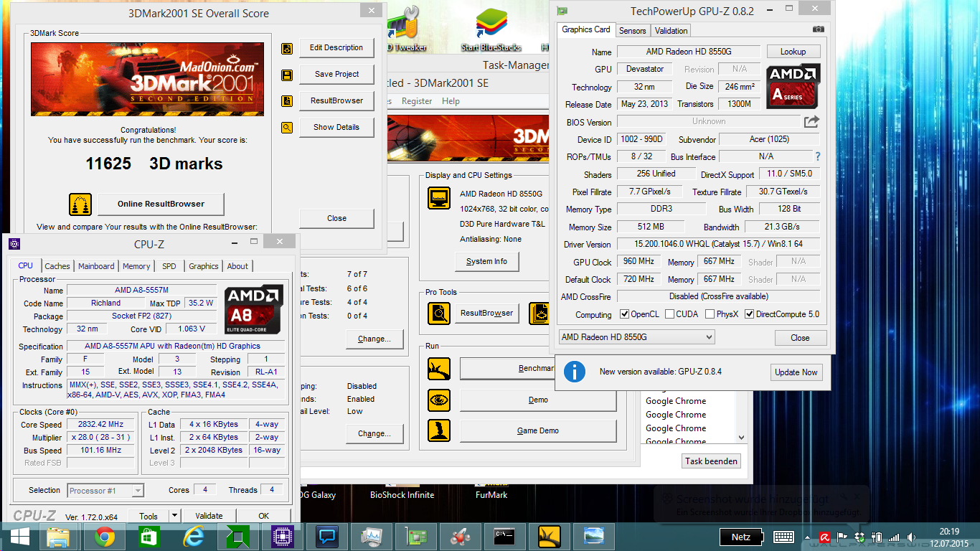Switch to Memory tab in CPU-Z

[x=136, y=266]
